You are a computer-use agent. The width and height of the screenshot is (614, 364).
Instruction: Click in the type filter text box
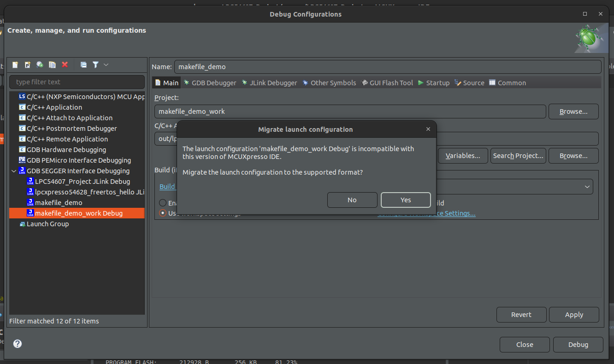coord(77,82)
